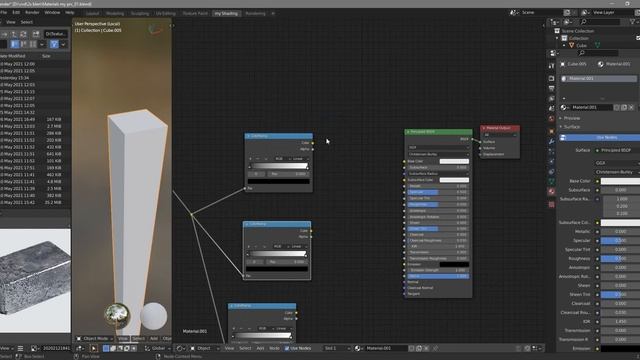Select Cube object in outliner
Screen dimensions: 640x360
click(581, 45)
